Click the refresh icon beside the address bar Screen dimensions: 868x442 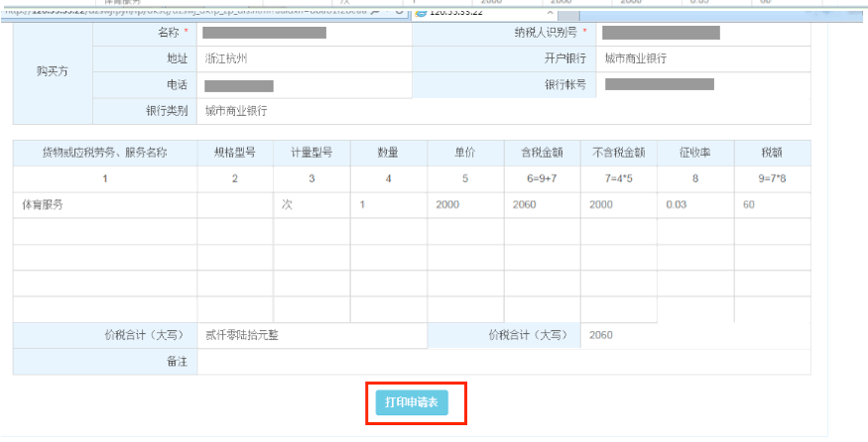click(399, 12)
